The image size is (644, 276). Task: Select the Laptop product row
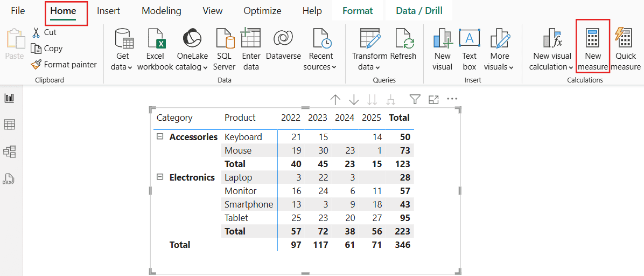point(238,177)
